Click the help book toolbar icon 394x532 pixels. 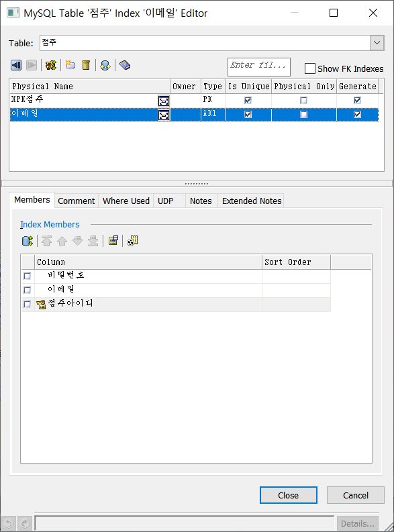[125, 65]
